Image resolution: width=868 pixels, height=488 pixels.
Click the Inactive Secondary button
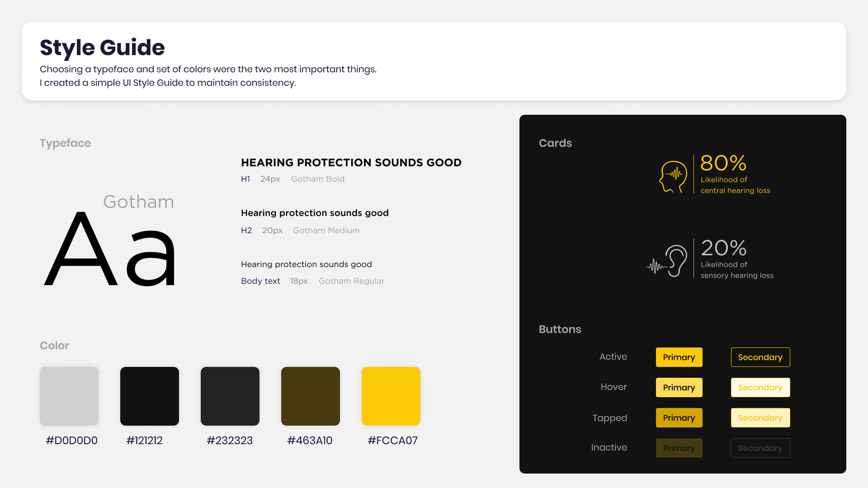[x=760, y=448]
